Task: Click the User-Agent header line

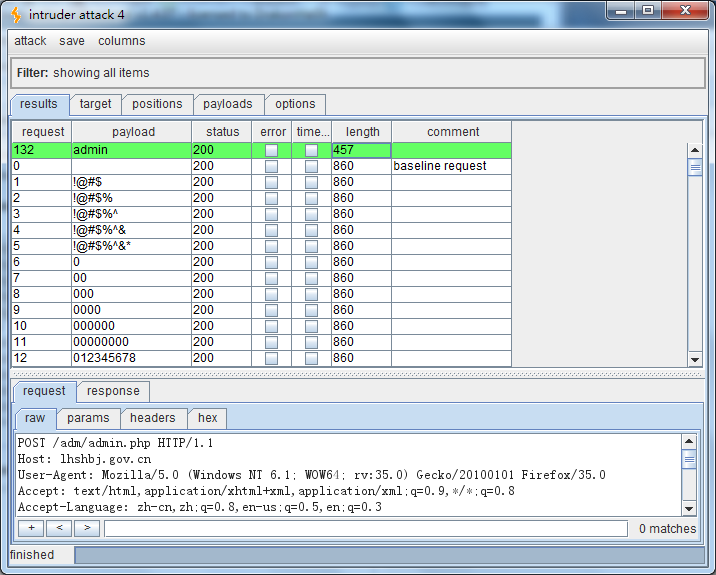Action: (x=311, y=475)
